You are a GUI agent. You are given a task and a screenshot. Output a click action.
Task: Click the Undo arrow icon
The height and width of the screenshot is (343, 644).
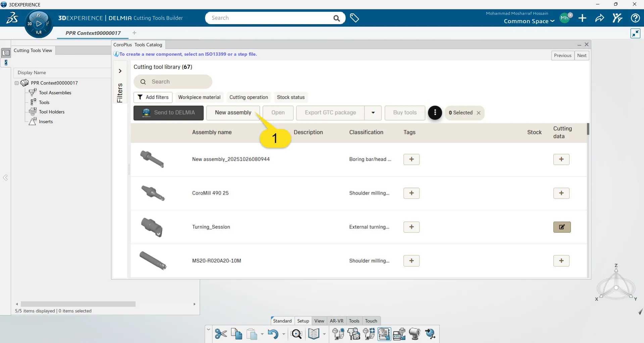(x=273, y=334)
